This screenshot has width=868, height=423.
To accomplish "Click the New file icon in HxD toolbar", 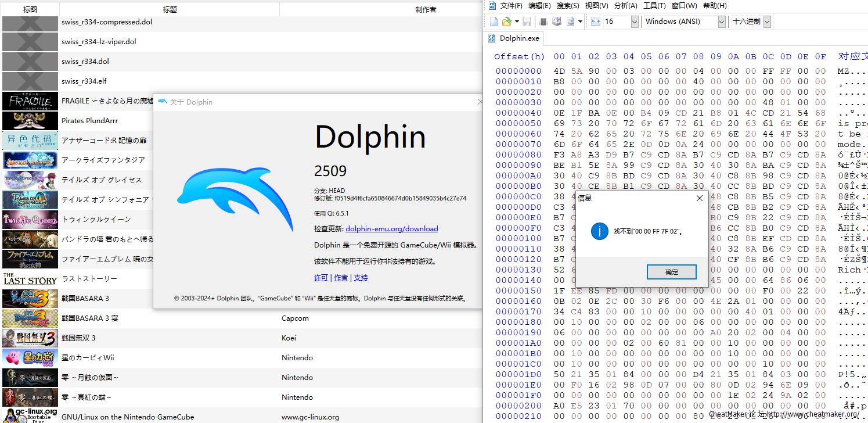I will point(494,21).
